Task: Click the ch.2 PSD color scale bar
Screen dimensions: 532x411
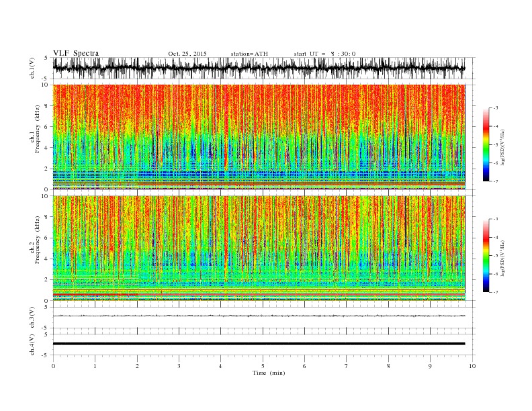Action: coord(486,256)
